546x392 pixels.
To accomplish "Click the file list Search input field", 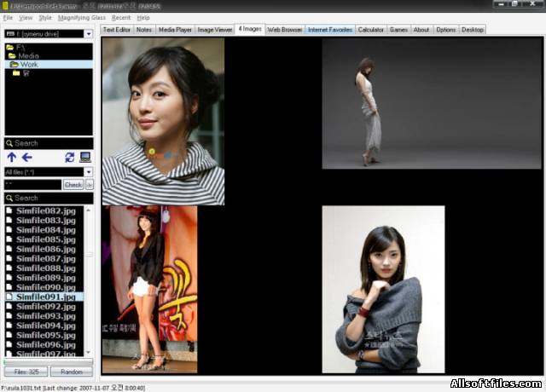I will coord(49,198).
